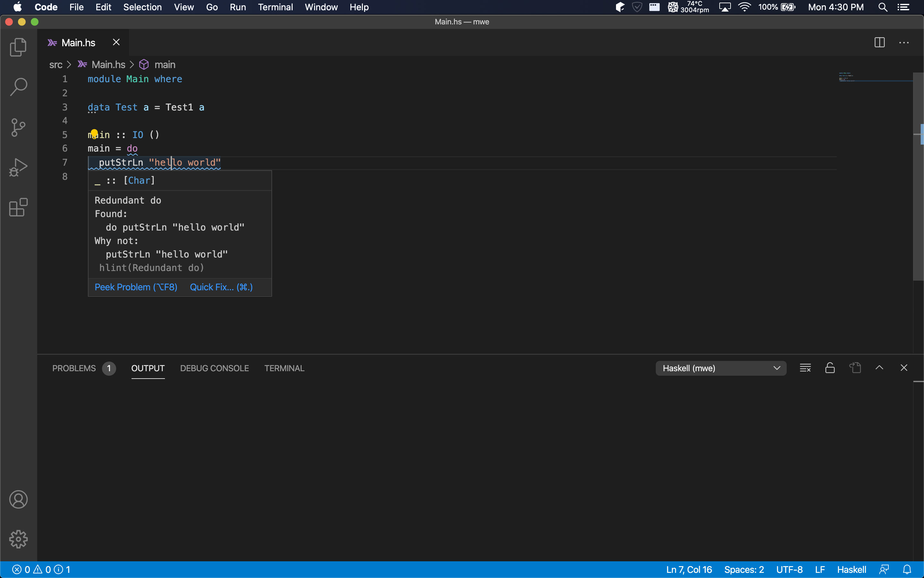Viewport: 924px width, 578px height.
Task: Open AirPlay display menu icon
Action: (725, 7)
